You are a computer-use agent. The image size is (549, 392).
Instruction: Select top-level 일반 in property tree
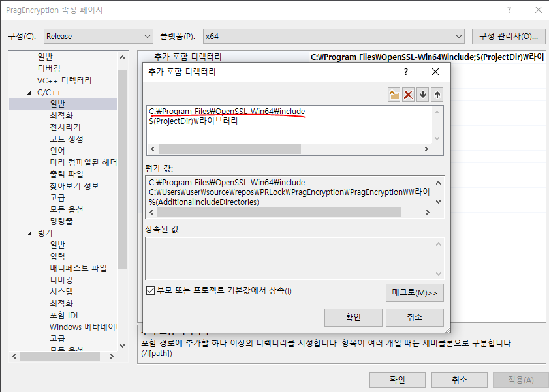pyautogui.click(x=45, y=57)
